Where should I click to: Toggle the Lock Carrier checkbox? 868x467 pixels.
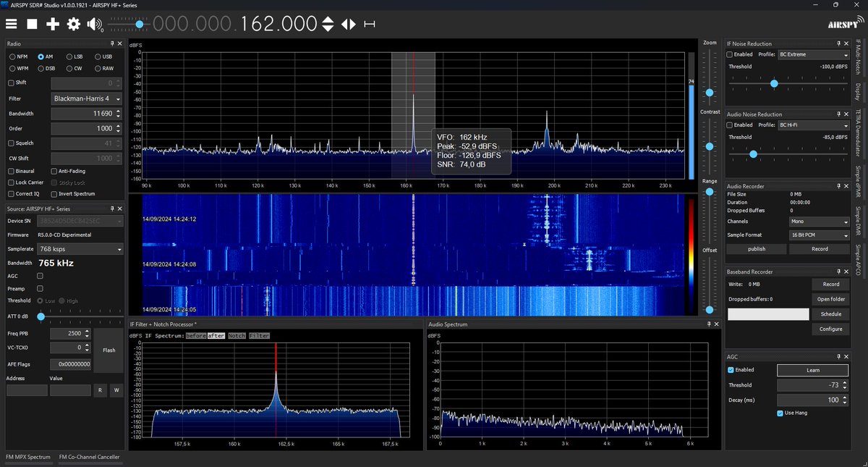coord(11,182)
